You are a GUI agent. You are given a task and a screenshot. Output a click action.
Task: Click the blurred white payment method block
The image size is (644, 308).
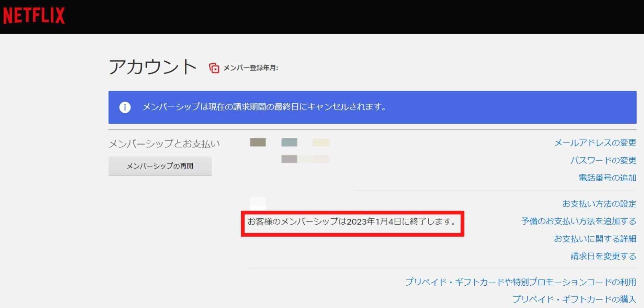coord(258,203)
